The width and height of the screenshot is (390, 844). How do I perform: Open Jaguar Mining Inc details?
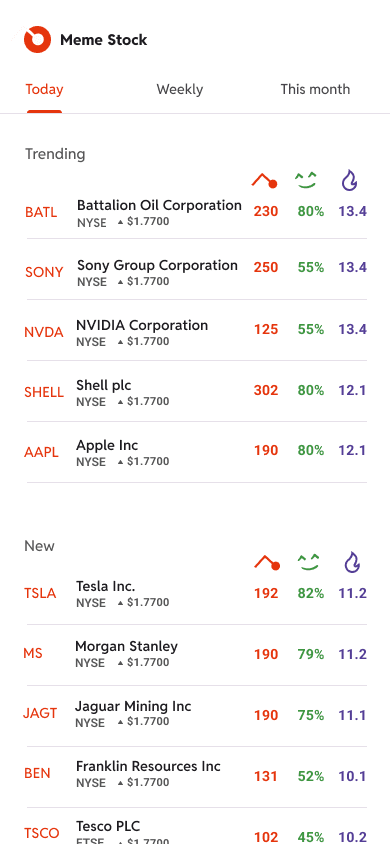196,716
